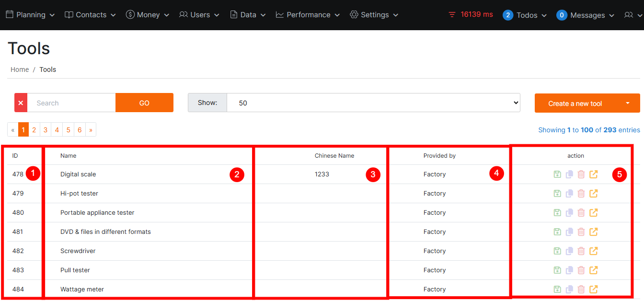Duplicate the Hi-pot tester row using copy icon

click(569, 194)
